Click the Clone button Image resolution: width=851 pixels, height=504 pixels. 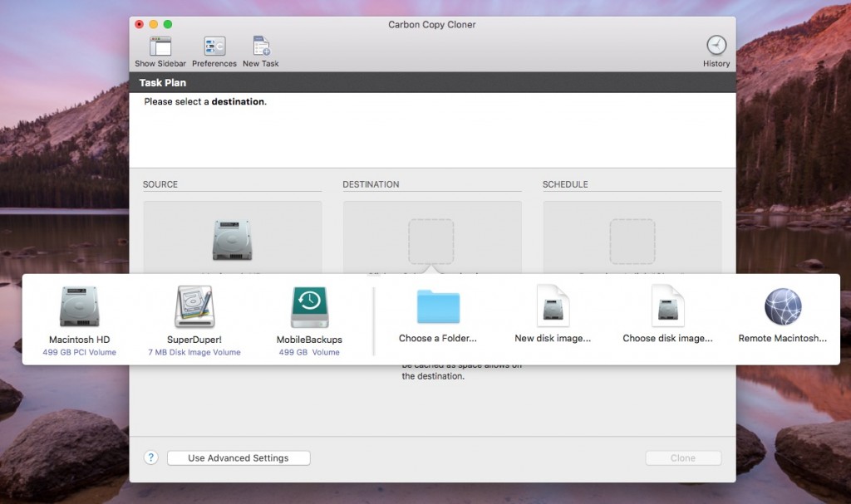[683, 458]
